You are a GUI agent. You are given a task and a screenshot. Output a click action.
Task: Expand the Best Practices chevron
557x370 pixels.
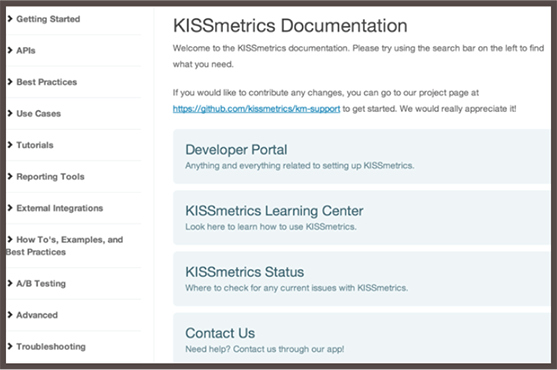click(x=10, y=82)
